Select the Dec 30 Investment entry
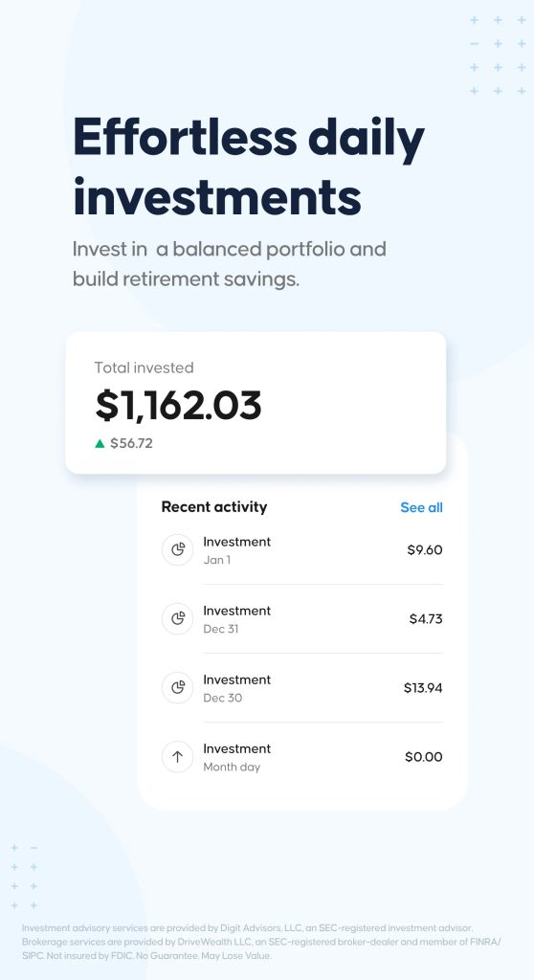The width and height of the screenshot is (534, 980). 302,687
